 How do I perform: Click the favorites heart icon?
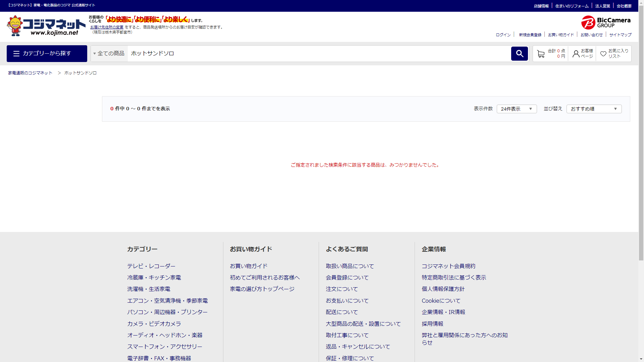603,54
